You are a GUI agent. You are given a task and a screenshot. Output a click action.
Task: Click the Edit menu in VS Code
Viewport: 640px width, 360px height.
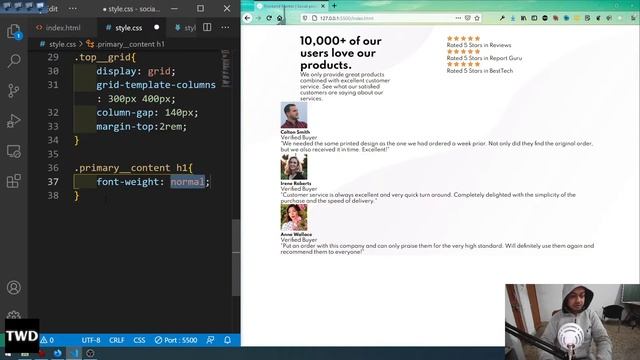(53, 9)
